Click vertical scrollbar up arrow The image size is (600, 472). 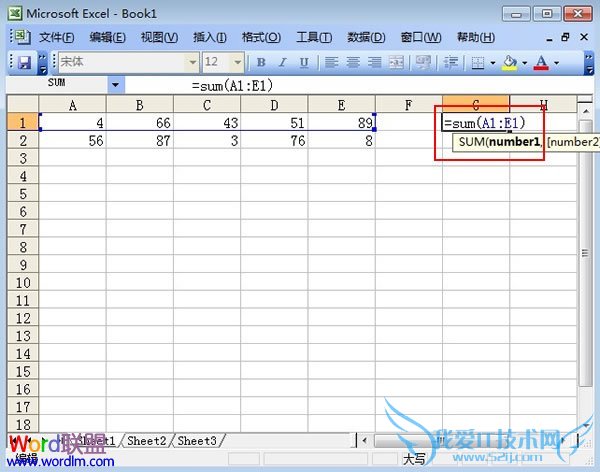[586, 111]
